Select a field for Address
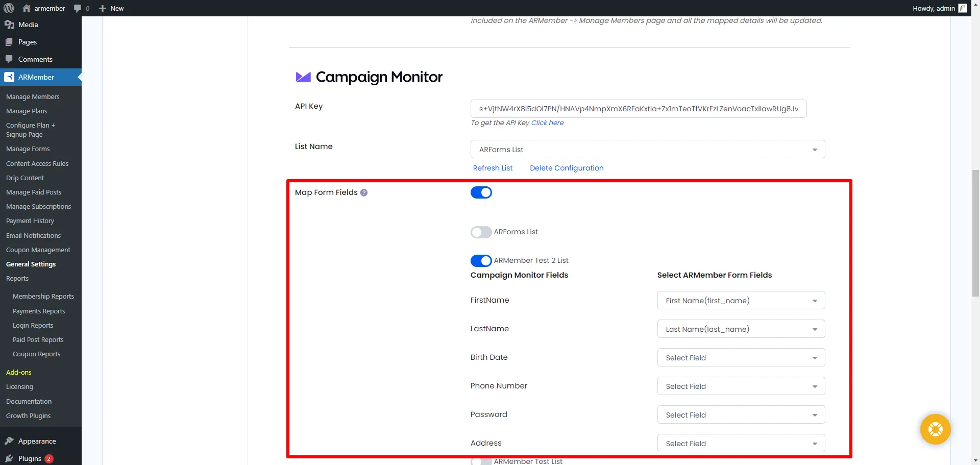Image resolution: width=980 pixels, height=465 pixels. click(741, 444)
